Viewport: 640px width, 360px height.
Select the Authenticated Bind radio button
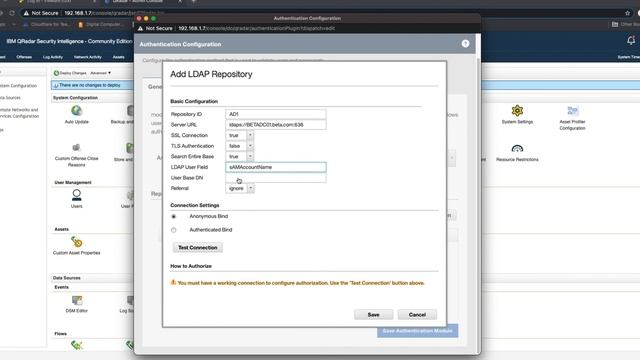(173, 230)
